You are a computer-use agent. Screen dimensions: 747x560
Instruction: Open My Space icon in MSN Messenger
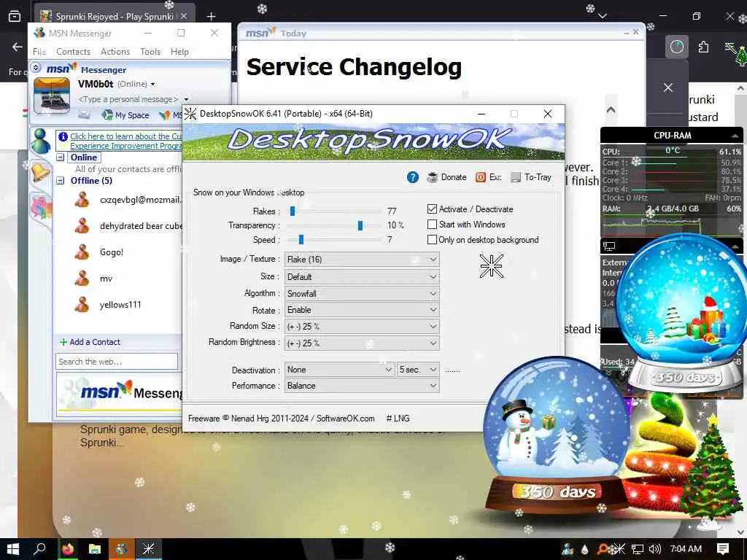pos(107,114)
